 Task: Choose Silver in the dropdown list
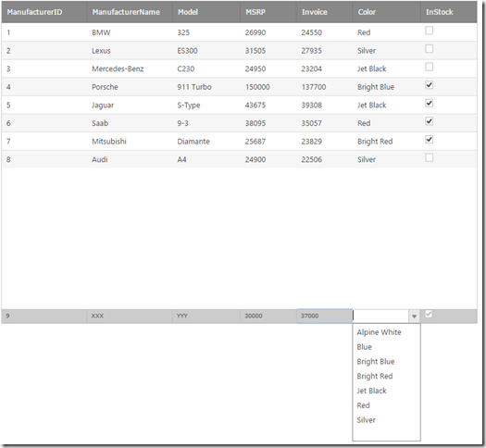point(386,420)
